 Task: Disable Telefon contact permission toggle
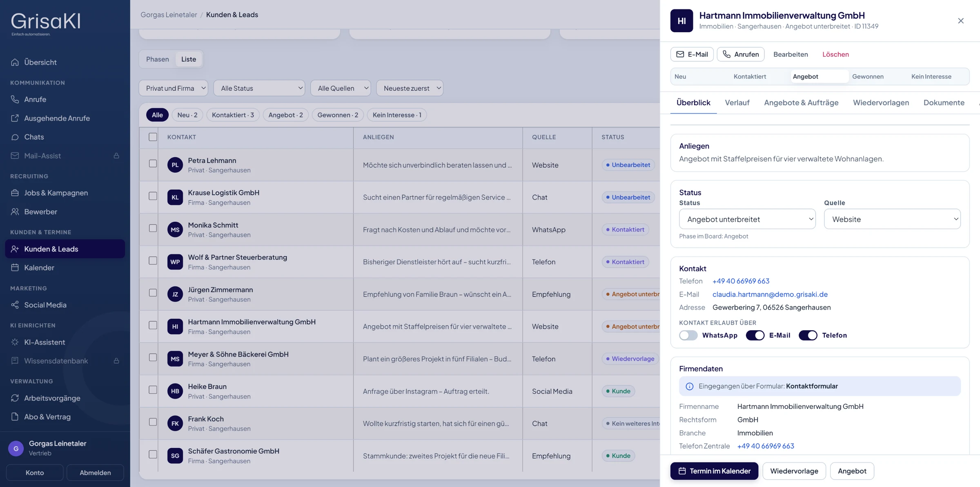808,335
